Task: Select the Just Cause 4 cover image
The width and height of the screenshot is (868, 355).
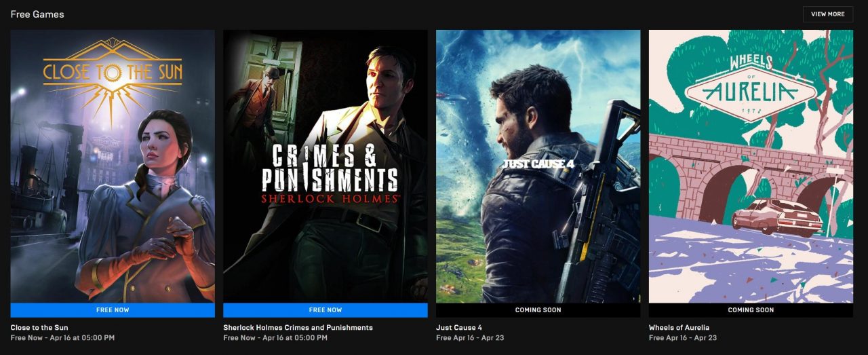Action: pyautogui.click(x=538, y=166)
